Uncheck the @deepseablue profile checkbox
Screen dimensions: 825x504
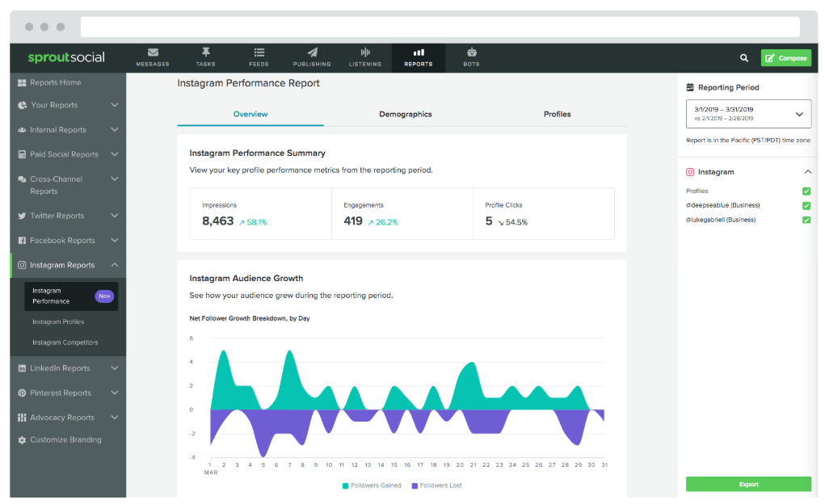[806, 206]
